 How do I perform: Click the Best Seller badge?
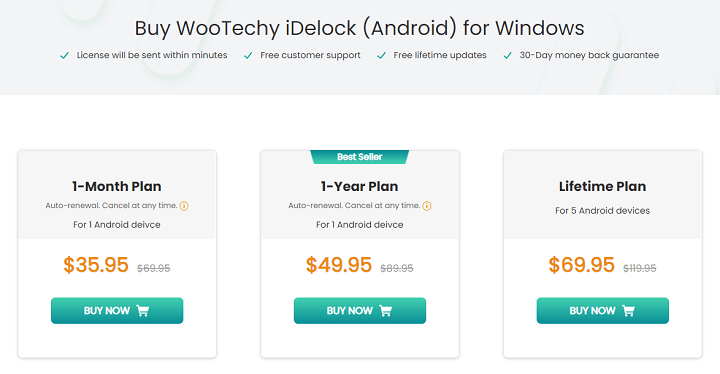(x=360, y=157)
